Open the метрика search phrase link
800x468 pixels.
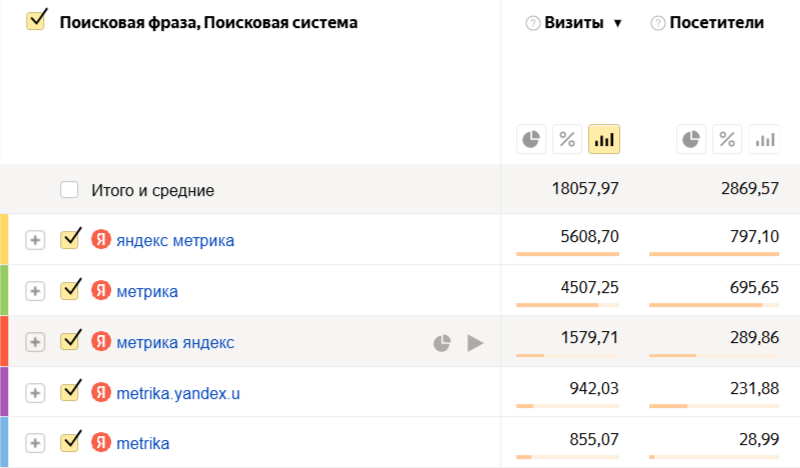[147, 291]
